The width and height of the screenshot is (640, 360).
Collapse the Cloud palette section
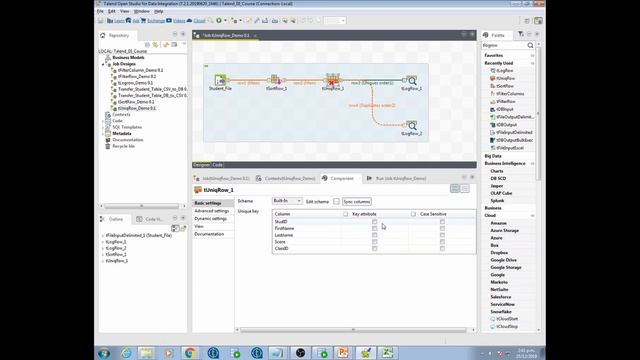coord(532,216)
